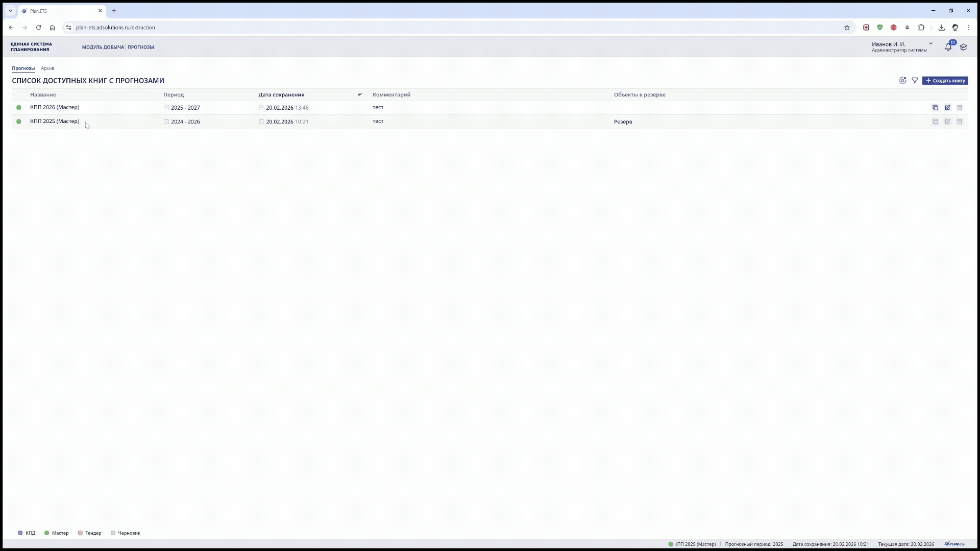
Task: Select the Прогнозы tab
Action: pyautogui.click(x=23, y=68)
